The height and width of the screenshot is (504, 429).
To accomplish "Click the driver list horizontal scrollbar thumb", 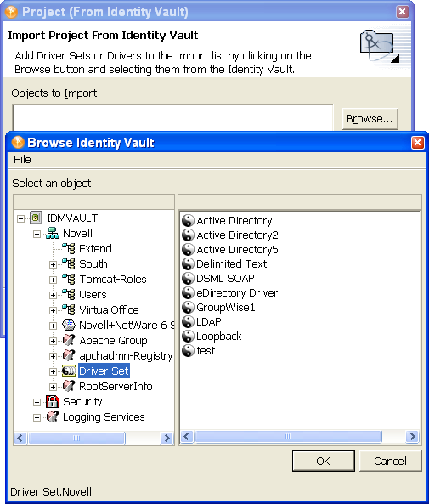I will [288, 436].
